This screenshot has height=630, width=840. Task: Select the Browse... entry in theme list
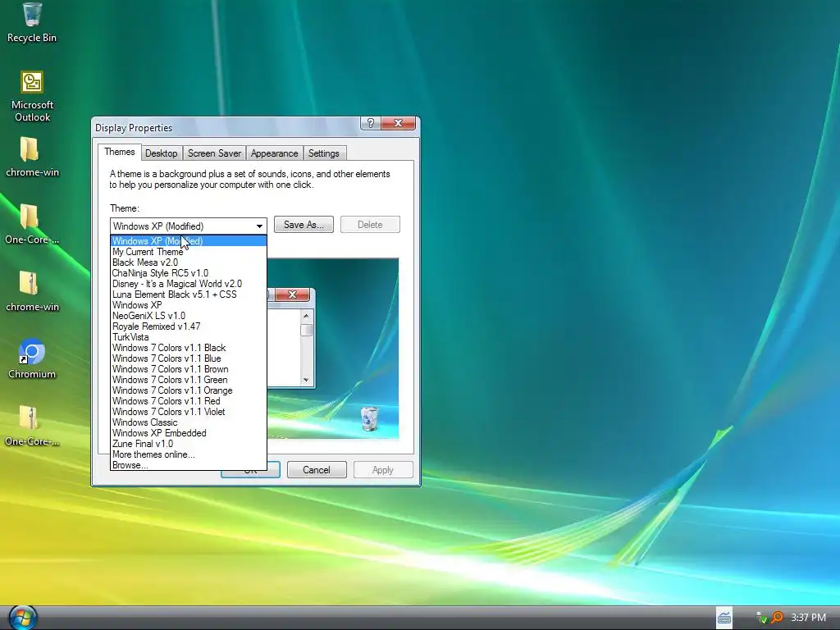click(x=189, y=465)
